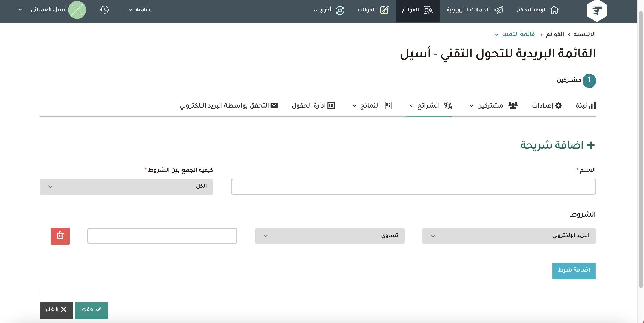Open the تساوي operator dropdown
The width and height of the screenshot is (644, 323).
(x=329, y=236)
